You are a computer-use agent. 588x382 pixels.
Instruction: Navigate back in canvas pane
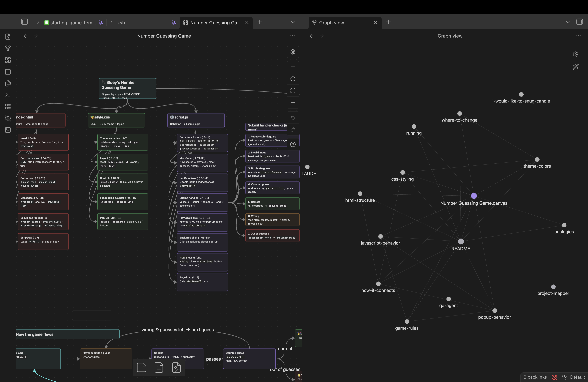tap(25, 36)
